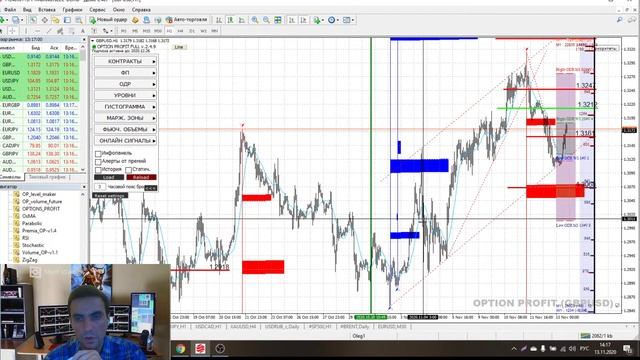
Task: Open the periods clock toolbar icon
Action: point(333,20)
